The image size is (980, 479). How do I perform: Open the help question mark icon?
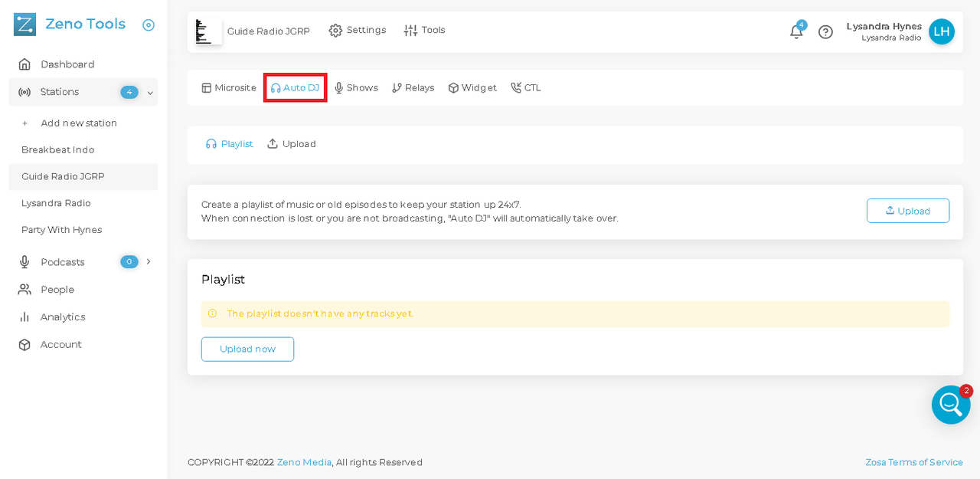click(825, 32)
